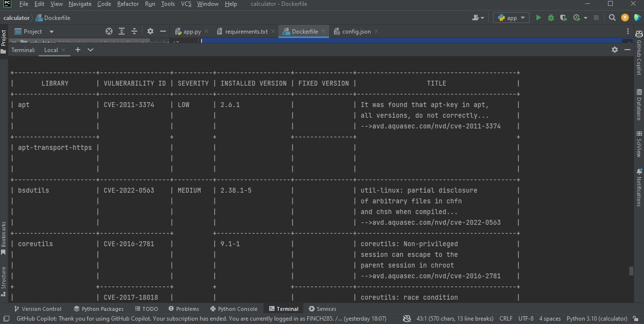The image size is (644, 324).
Task: Open the Python Console tool window
Action: pos(234,308)
